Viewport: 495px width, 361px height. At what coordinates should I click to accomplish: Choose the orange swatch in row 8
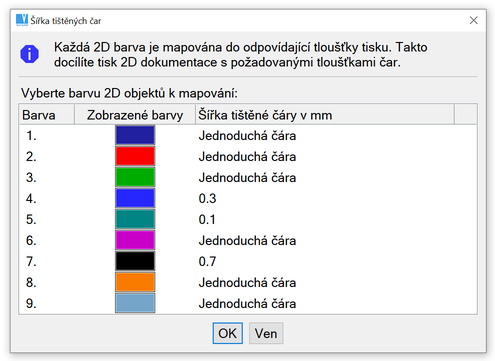135,282
